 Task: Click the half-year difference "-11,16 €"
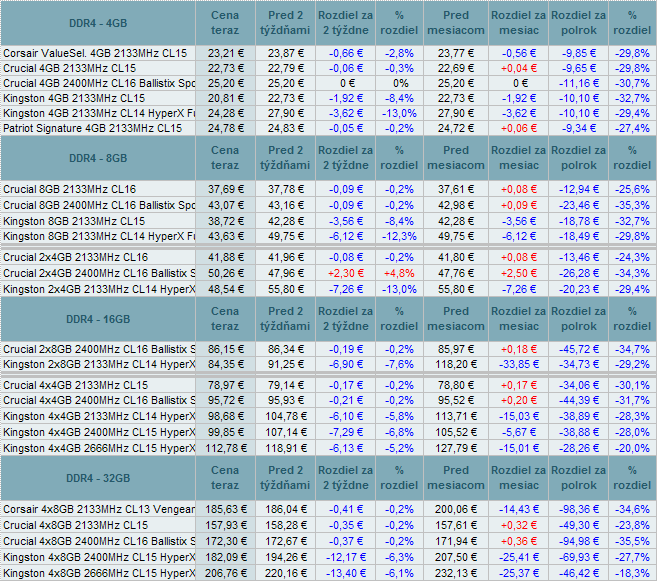(579, 83)
